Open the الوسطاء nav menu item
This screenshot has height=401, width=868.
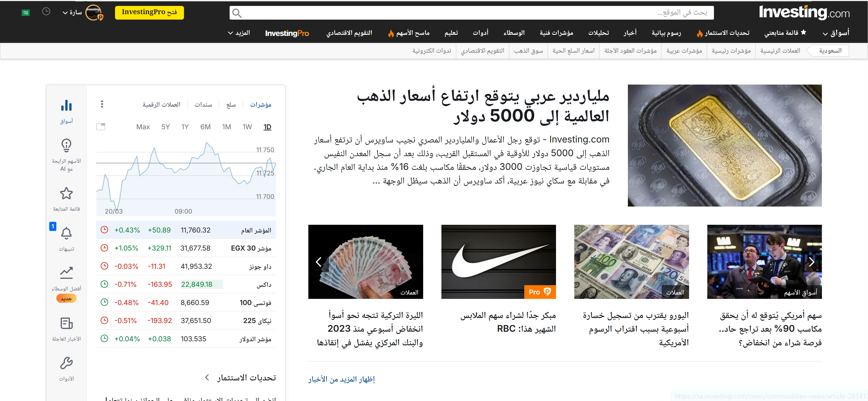tap(514, 33)
